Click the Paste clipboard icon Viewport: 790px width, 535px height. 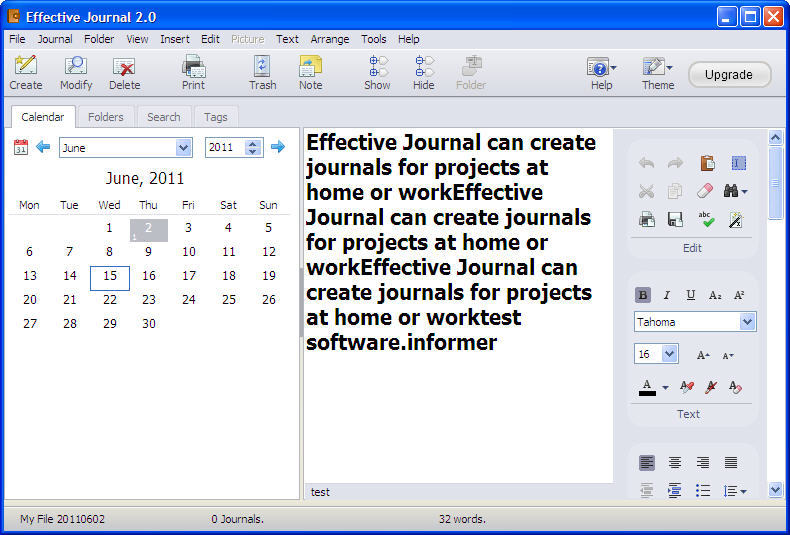click(707, 163)
